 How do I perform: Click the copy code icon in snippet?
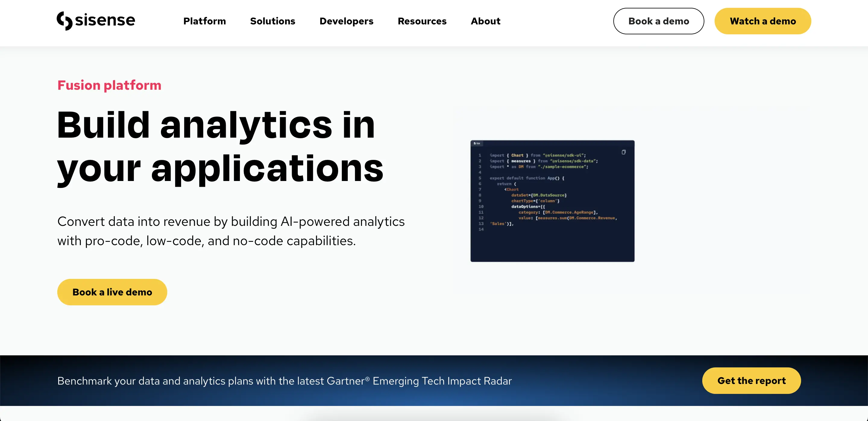[x=623, y=152]
